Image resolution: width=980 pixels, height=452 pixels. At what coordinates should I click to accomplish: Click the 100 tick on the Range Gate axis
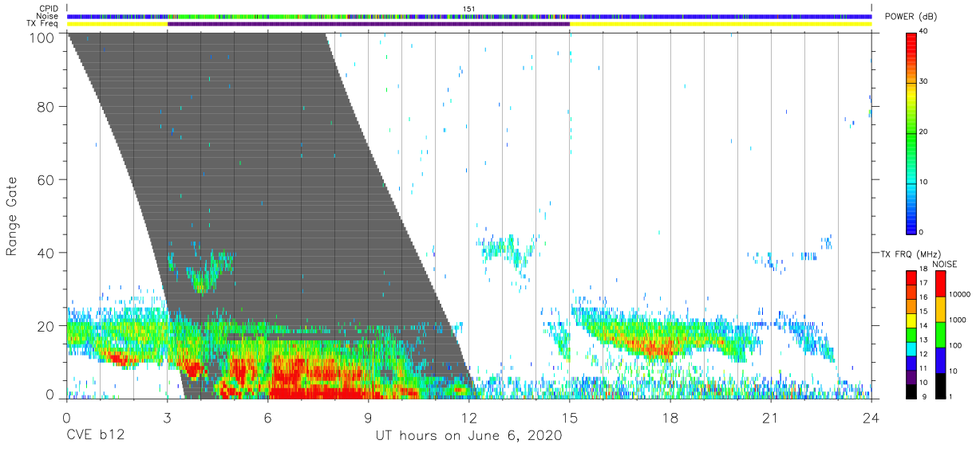click(43, 37)
